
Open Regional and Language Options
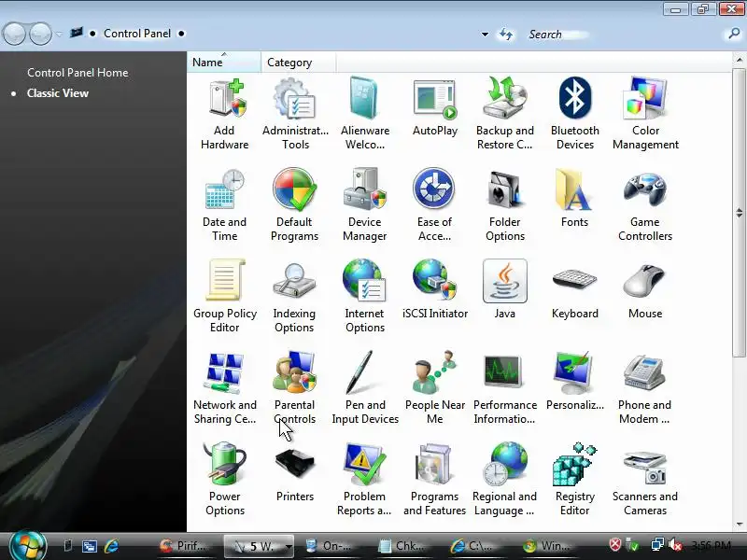pos(505,480)
